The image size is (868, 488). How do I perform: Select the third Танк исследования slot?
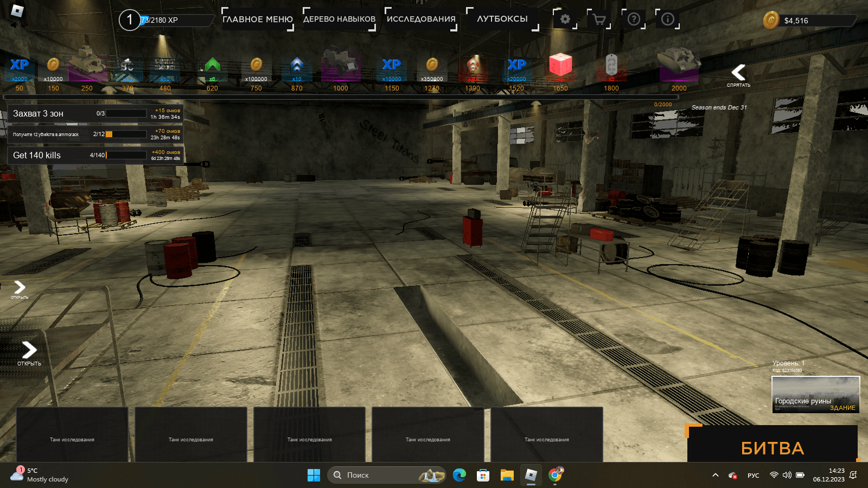click(x=309, y=435)
